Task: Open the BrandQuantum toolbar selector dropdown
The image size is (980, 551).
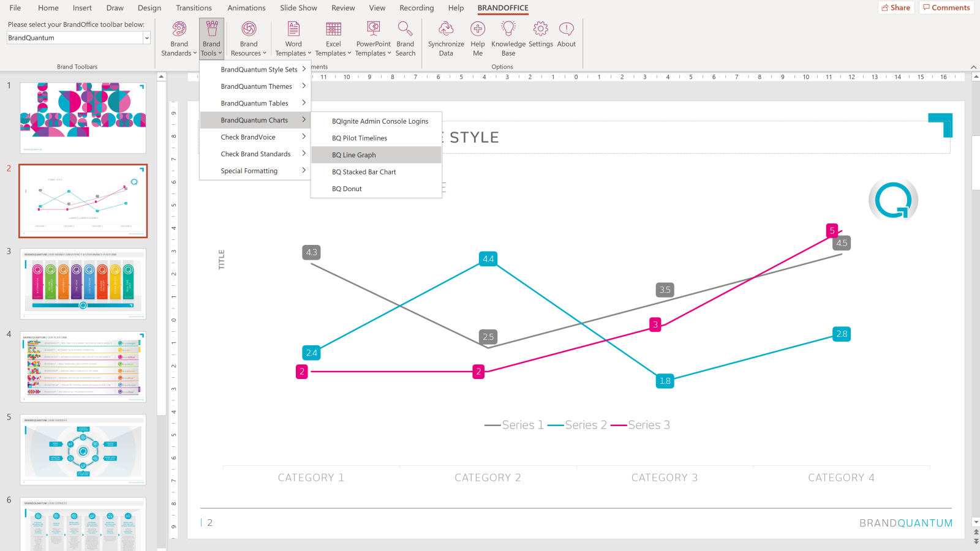Action: [146, 37]
